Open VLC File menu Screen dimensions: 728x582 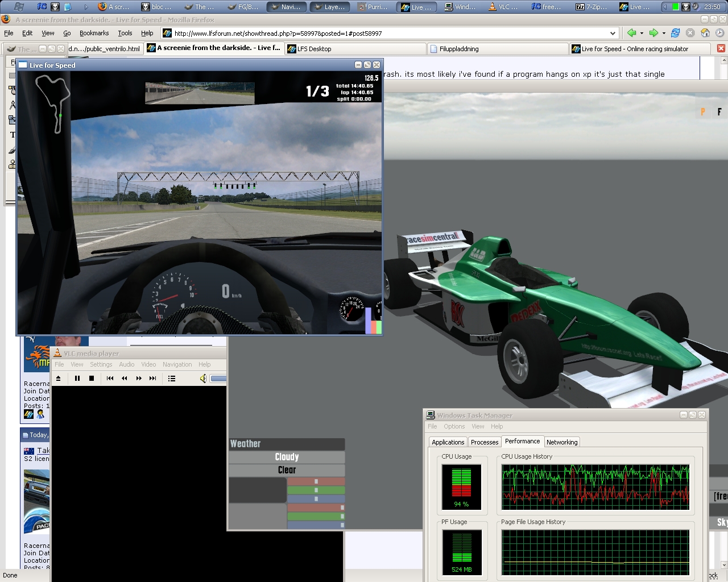point(59,364)
